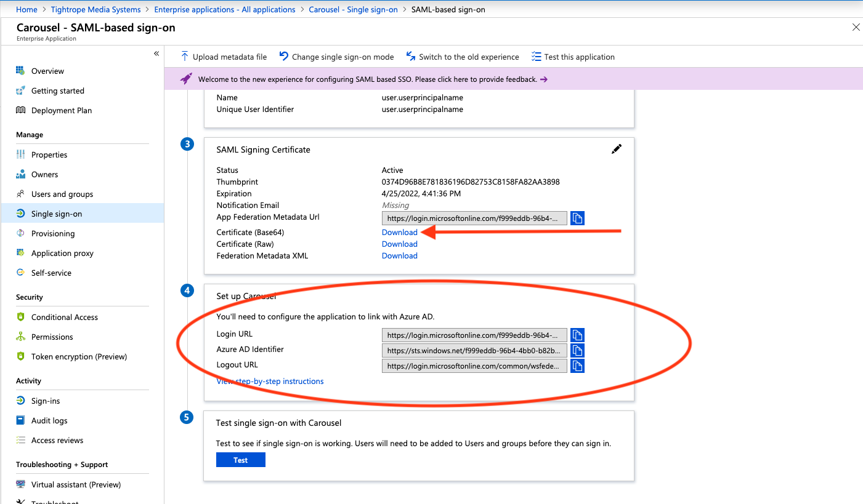Select the certificate thumbprint text
This screenshot has height=504, width=863.
471,182
